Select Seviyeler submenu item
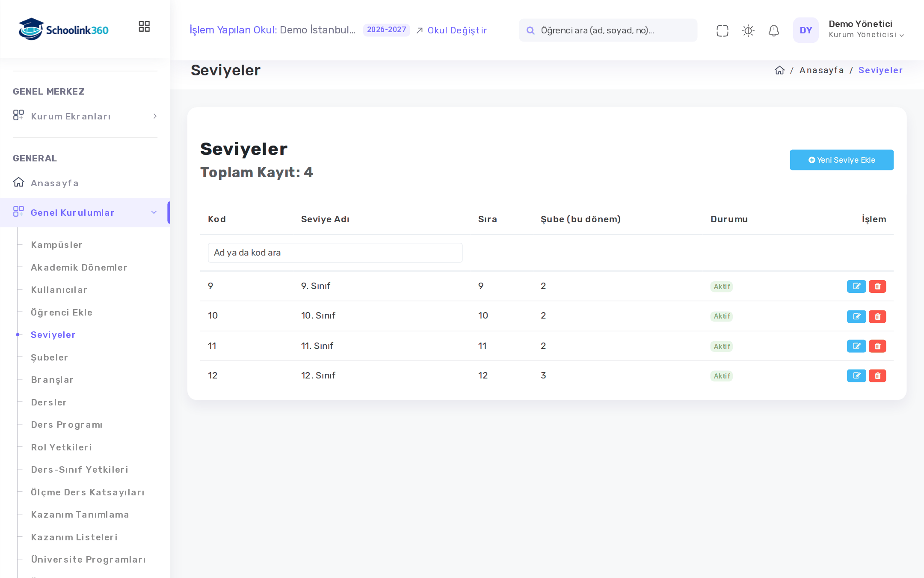This screenshot has width=924, height=578. pyautogui.click(x=53, y=335)
